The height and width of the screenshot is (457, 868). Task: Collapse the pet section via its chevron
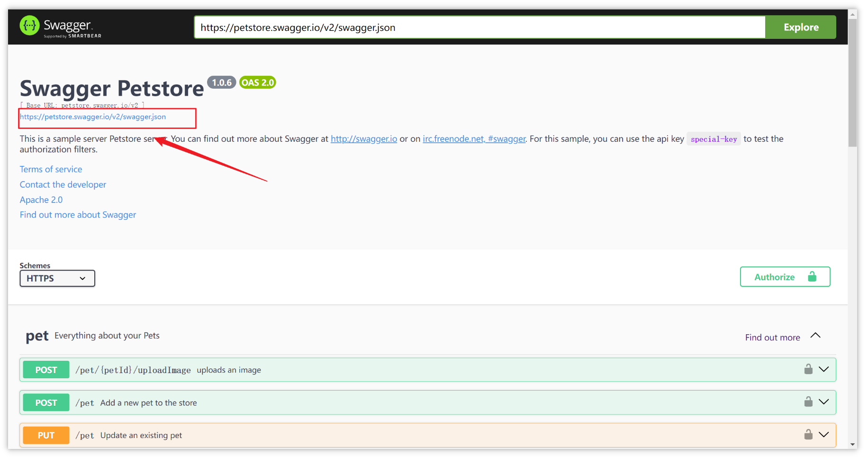point(815,336)
